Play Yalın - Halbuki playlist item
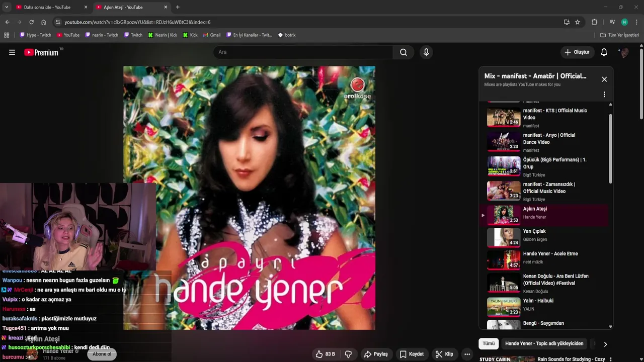The width and height of the screenshot is (644, 362). tap(545, 307)
